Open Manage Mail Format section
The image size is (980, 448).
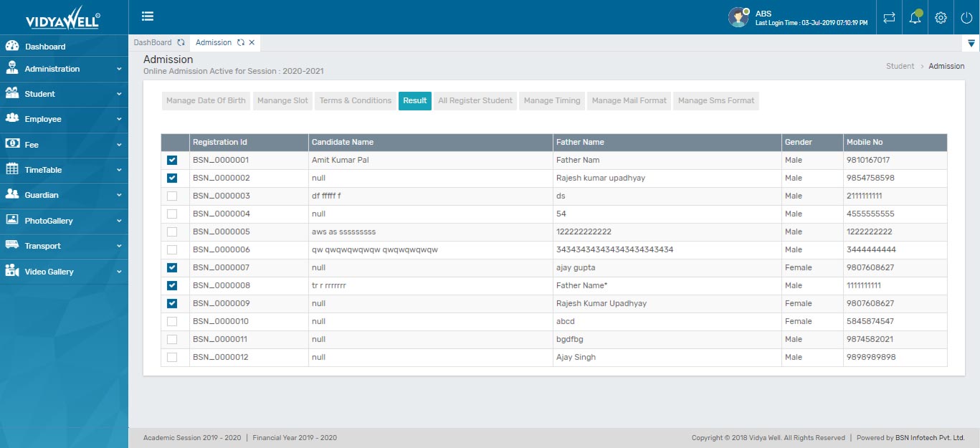(629, 100)
